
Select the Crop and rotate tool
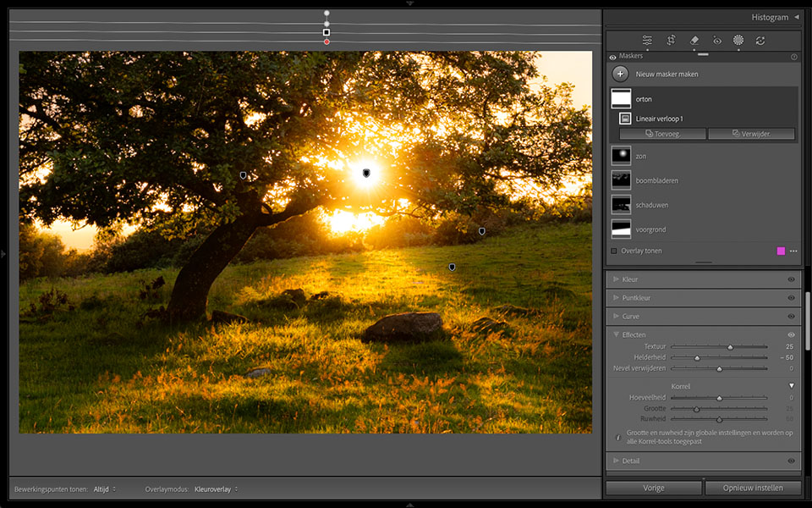pos(671,41)
